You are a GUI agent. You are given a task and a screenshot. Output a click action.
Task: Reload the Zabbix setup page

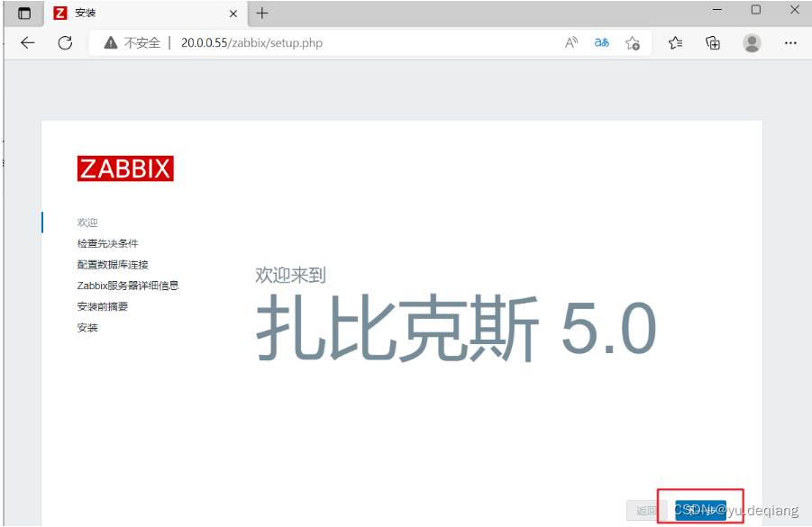point(65,43)
